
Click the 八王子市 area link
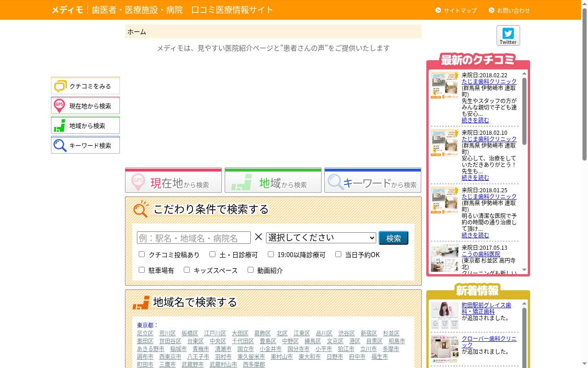click(198, 356)
